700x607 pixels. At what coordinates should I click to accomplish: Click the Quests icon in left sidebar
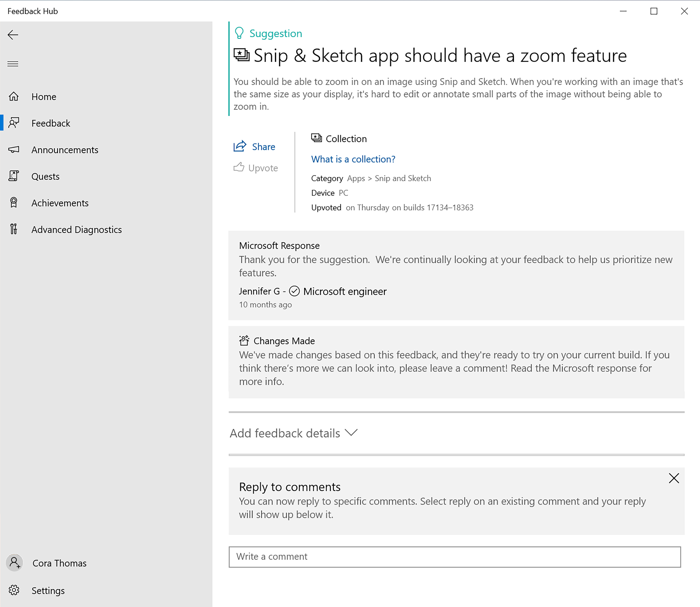(15, 176)
